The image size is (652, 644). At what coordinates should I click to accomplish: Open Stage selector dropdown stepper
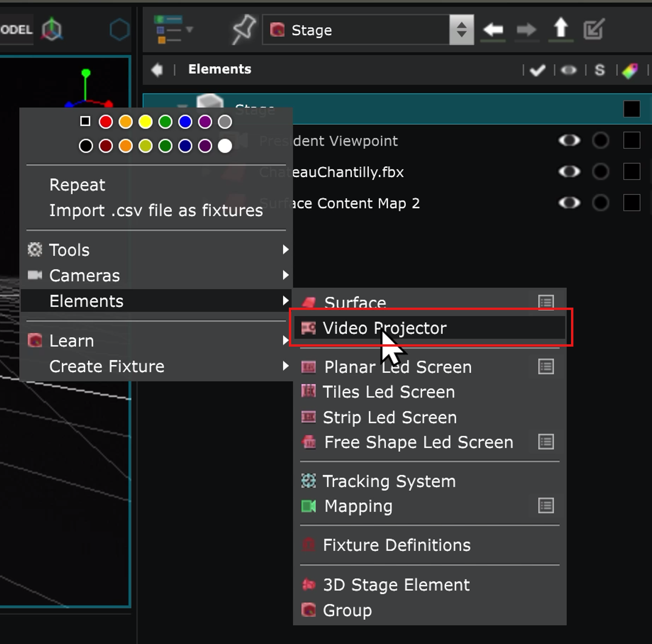461,30
